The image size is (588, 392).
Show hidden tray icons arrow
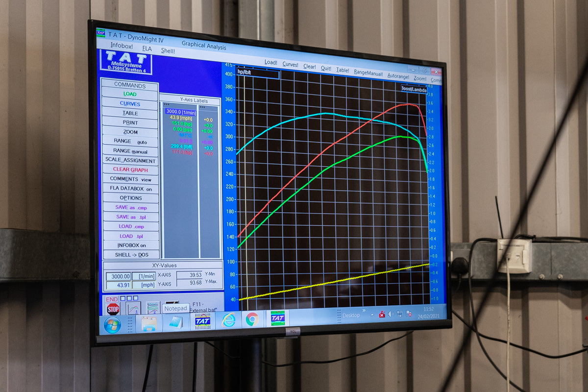coord(372,315)
